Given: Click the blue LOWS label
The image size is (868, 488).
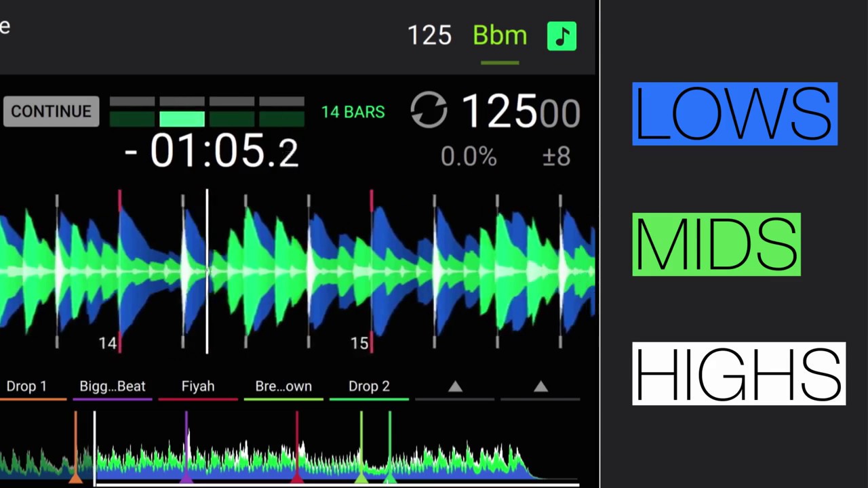Looking at the screenshot, I should point(735,114).
